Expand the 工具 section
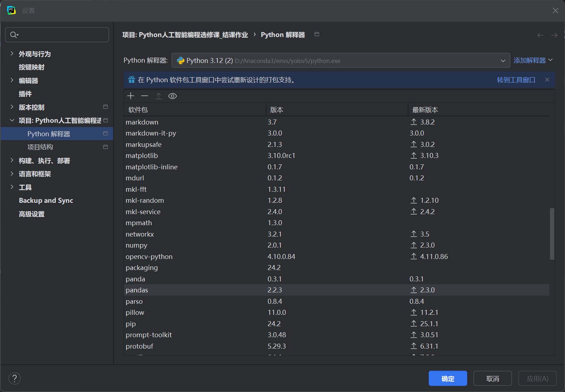The image size is (565, 392). pyautogui.click(x=12, y=187)
